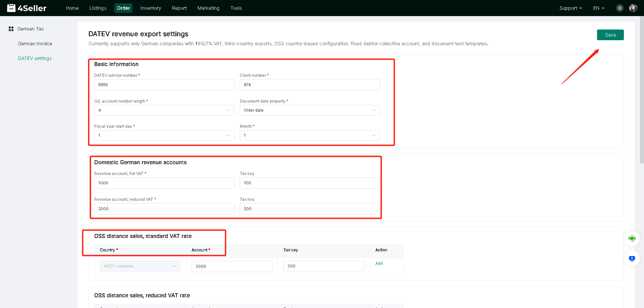The height and width of the screenshot is (308, 644).
Task: Open German Invoice in the sidebar
Action: point(35,44)
